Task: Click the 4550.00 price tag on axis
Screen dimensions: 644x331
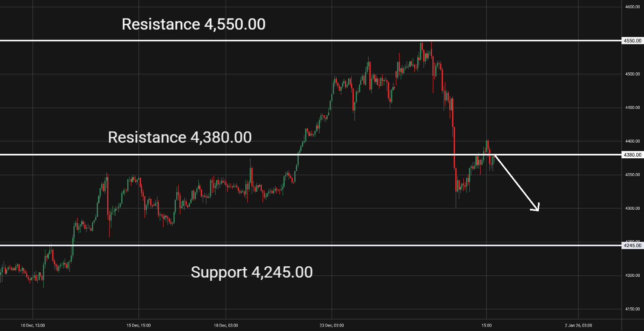Action: (x=632, y=41)
